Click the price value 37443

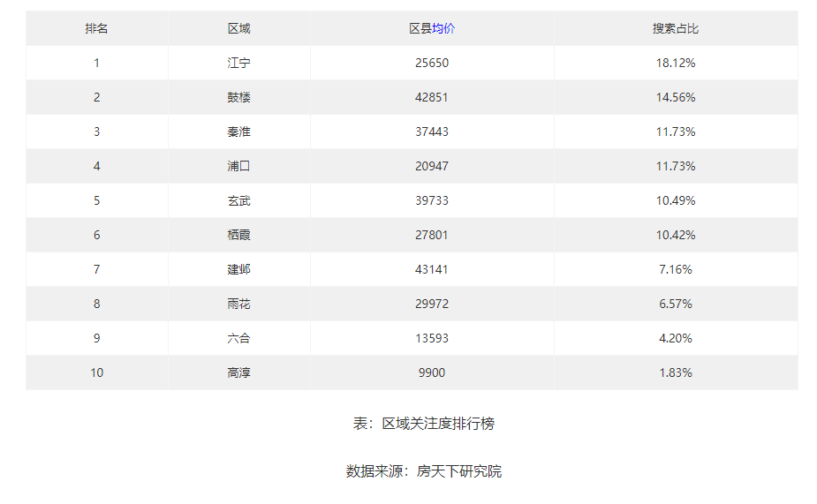pyautogui.click(x=432, y=132)
